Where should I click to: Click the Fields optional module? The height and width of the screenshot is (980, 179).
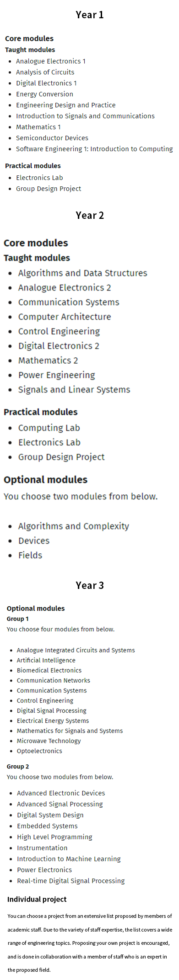tap(30, 556)
